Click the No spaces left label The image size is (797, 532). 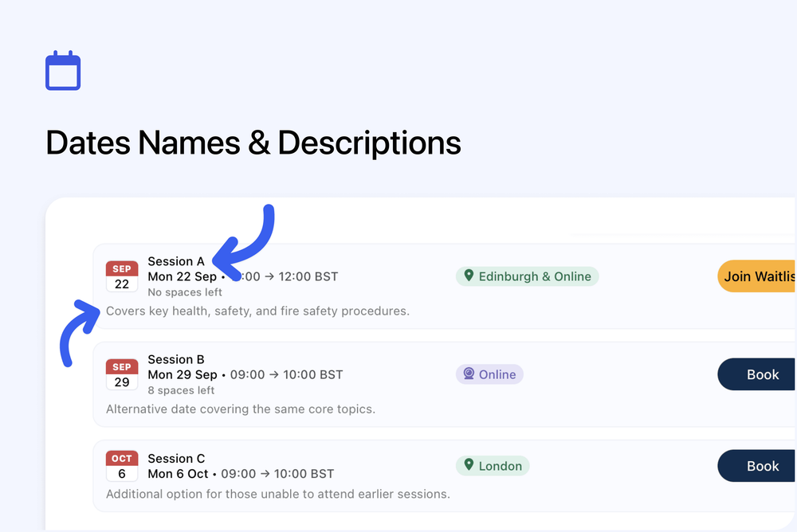pos(185,292)
